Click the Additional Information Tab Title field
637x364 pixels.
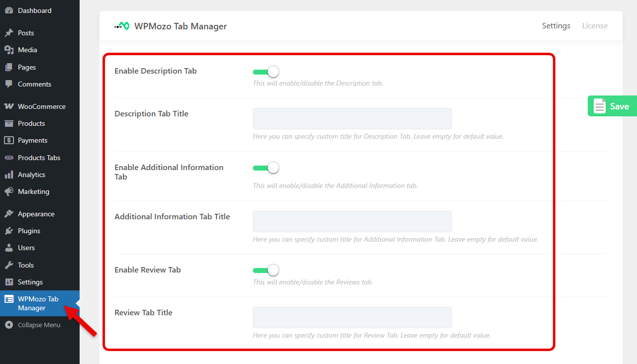click(x=352, y=221)
